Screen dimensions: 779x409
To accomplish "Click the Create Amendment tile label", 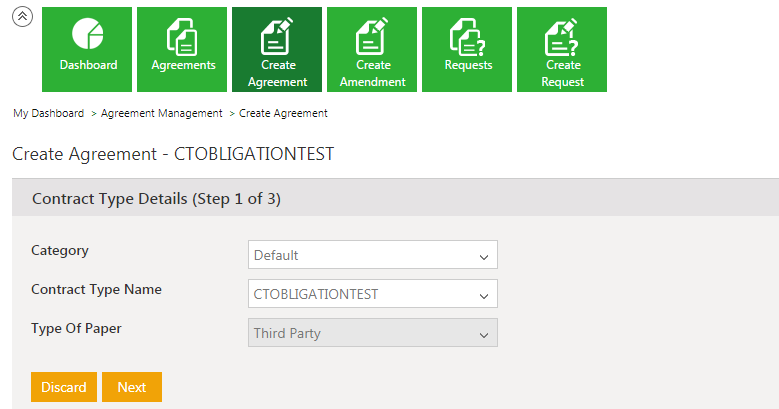I will [373, 73].
